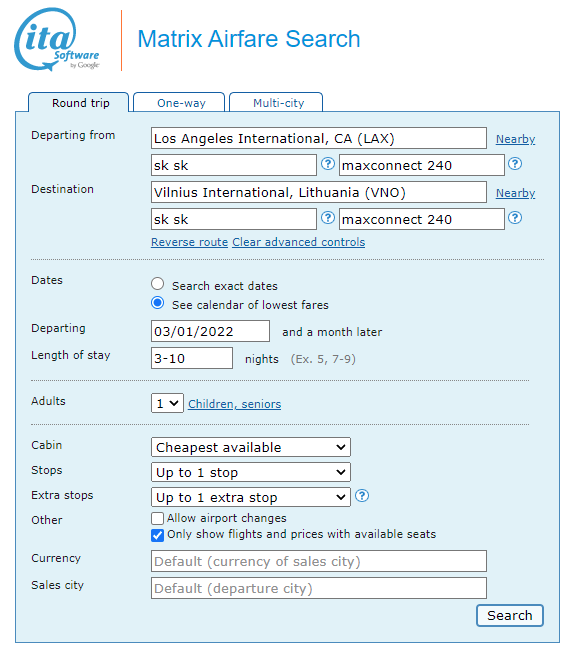
Task: Open the Adults count dropdown
Action: (167, 403)
